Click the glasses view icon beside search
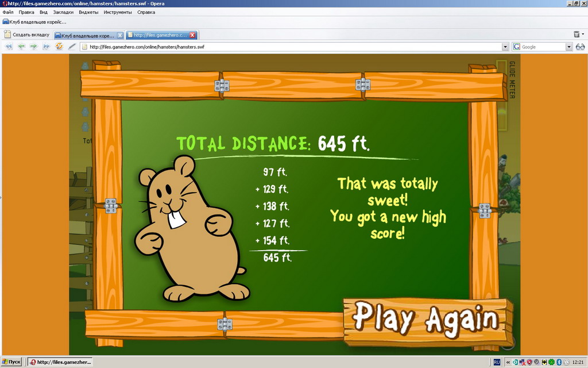588x368 pixels. 580,47
